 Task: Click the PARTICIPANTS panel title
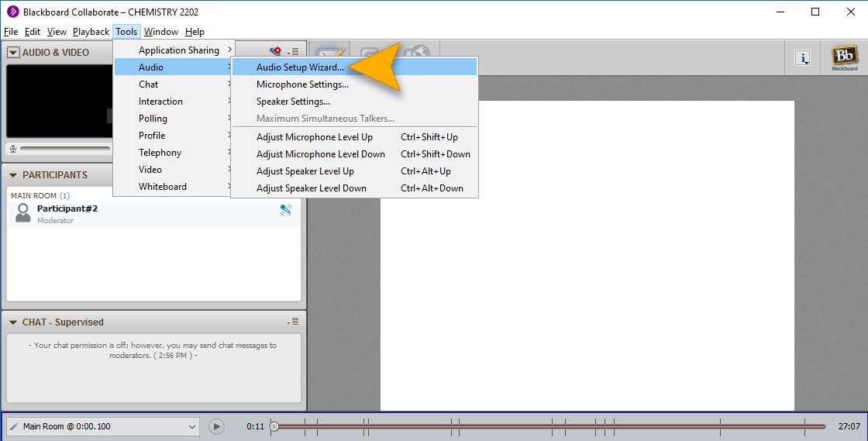55,175
